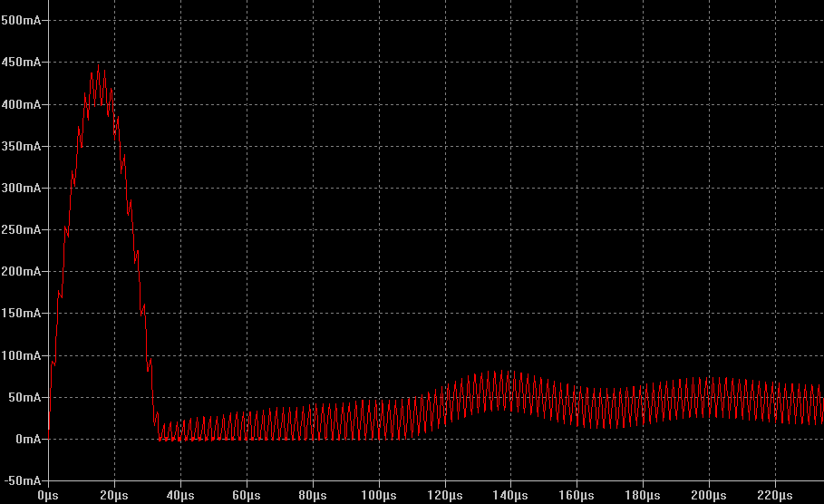Click the 200mA y-axis label
The image size is (824, 504).
click(x=21, y=271)
